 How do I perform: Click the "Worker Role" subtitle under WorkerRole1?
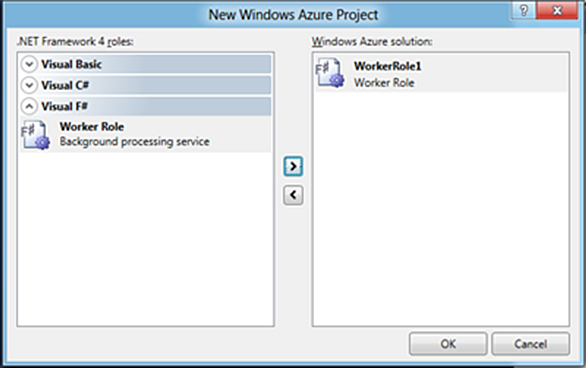[384, 83]
